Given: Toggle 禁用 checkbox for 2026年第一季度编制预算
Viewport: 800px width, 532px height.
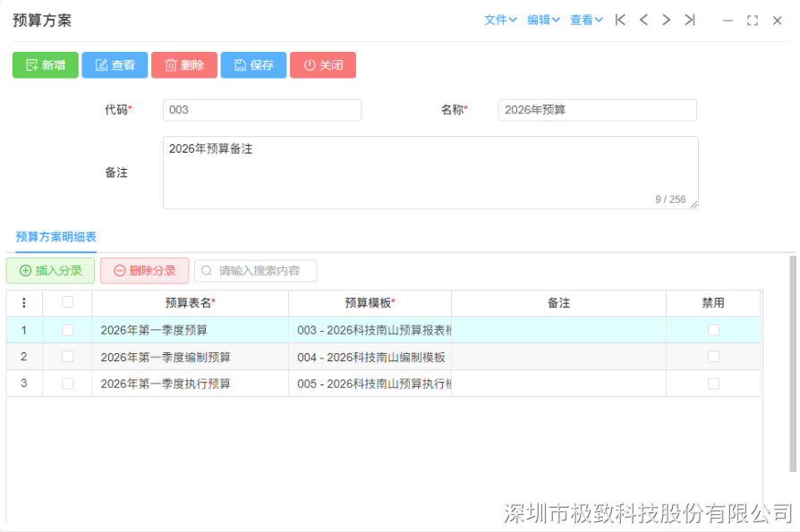Looking at the screenshot, I should pyautogui.click(x=713, y=356).
